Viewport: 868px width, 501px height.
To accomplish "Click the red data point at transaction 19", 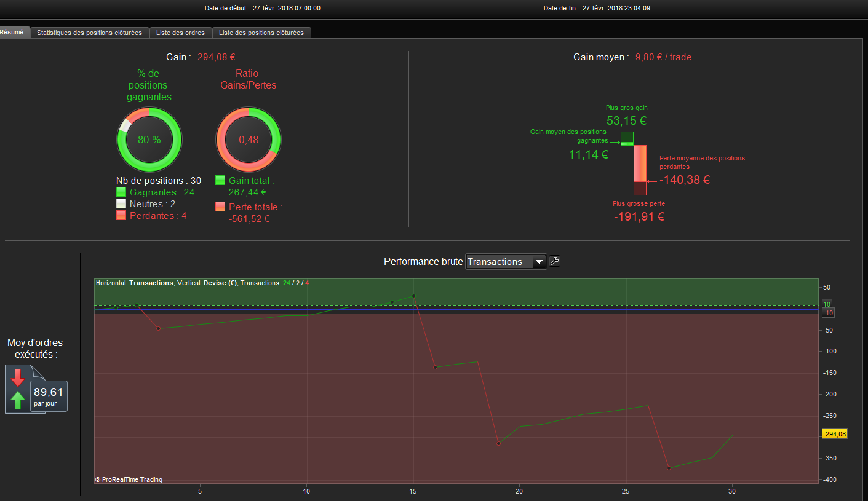I will (498, 443).
